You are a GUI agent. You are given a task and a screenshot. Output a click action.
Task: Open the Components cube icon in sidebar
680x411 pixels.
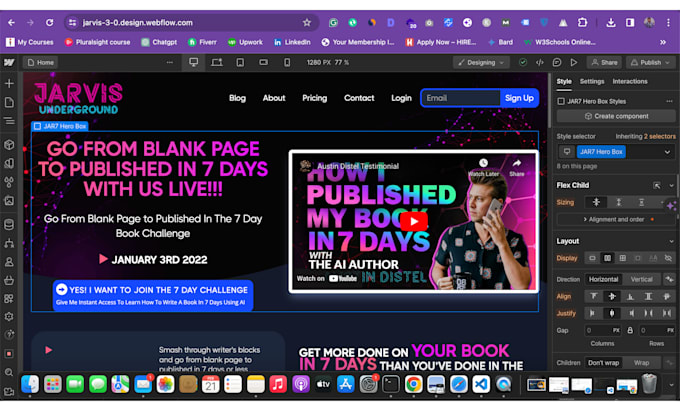tap(9, 145)
